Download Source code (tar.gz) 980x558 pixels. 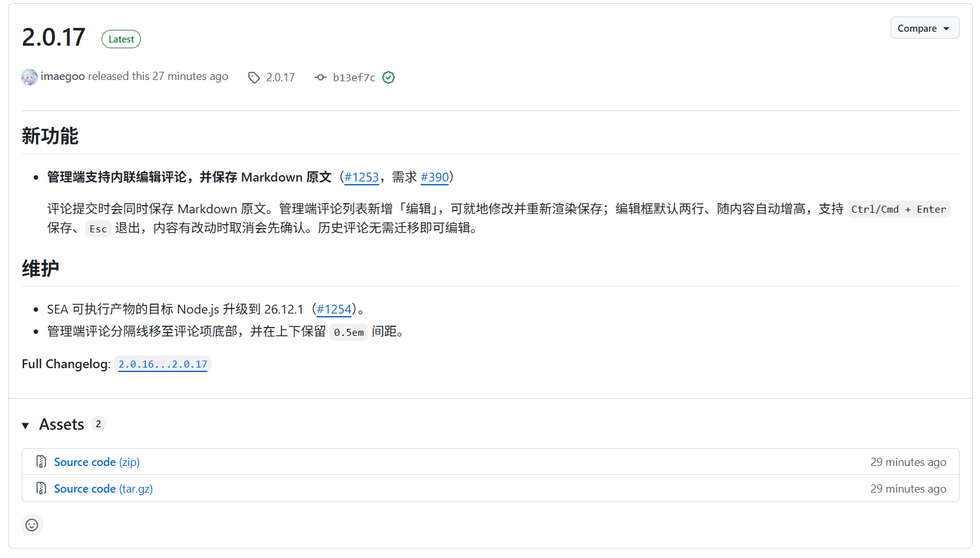[x=103, y=489]
